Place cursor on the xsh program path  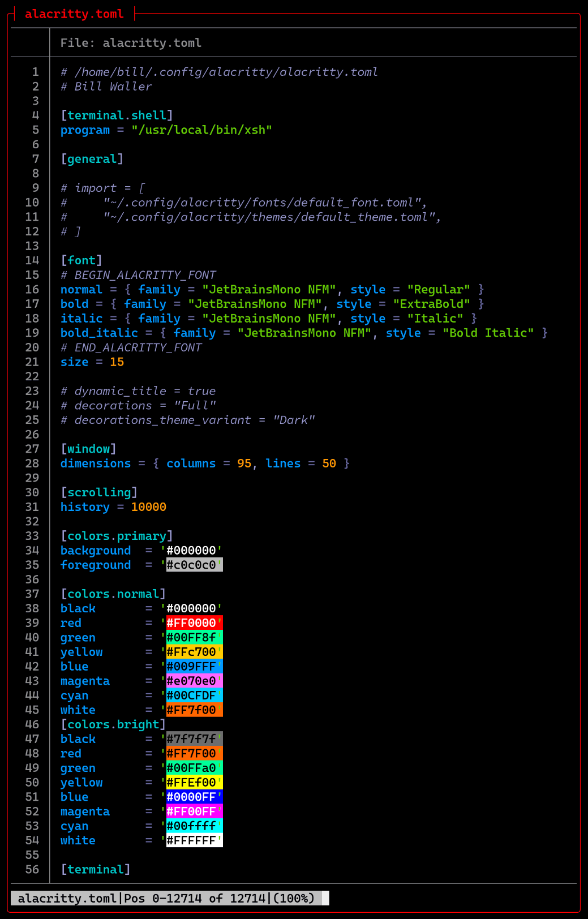point(201,130)
